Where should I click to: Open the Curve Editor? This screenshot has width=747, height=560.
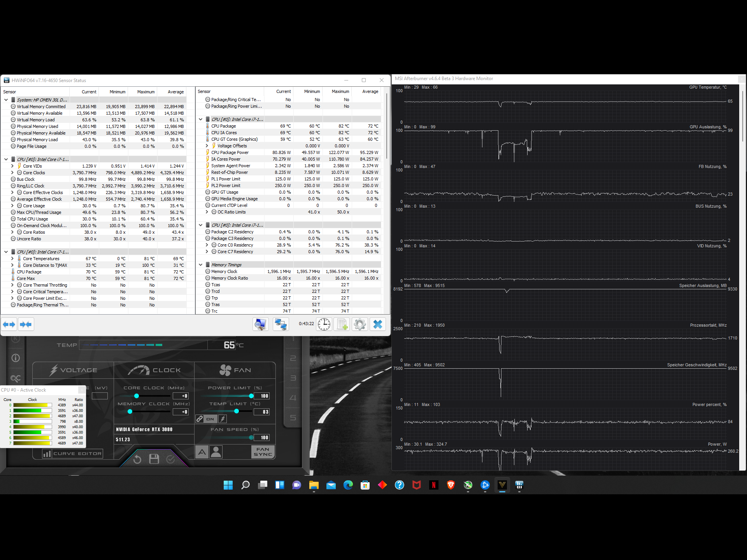point(73,453)
